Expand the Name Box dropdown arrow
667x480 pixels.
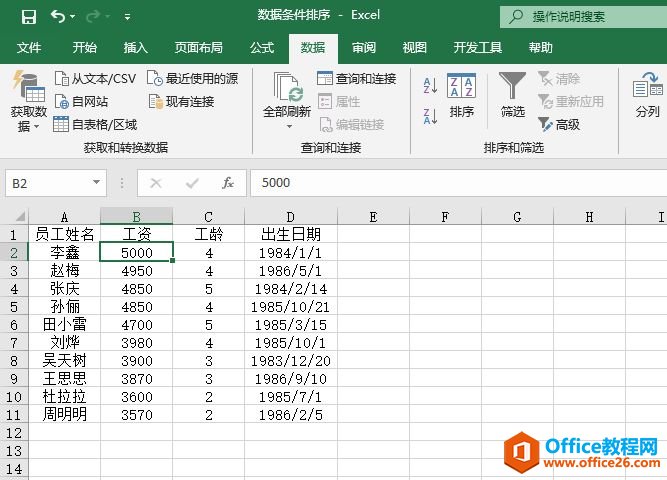[97, 183]
